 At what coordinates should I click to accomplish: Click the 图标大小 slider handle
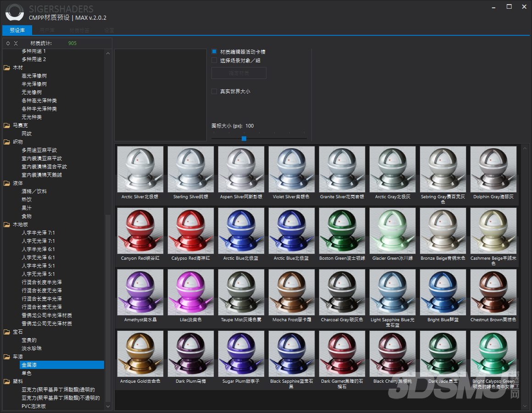244,138
